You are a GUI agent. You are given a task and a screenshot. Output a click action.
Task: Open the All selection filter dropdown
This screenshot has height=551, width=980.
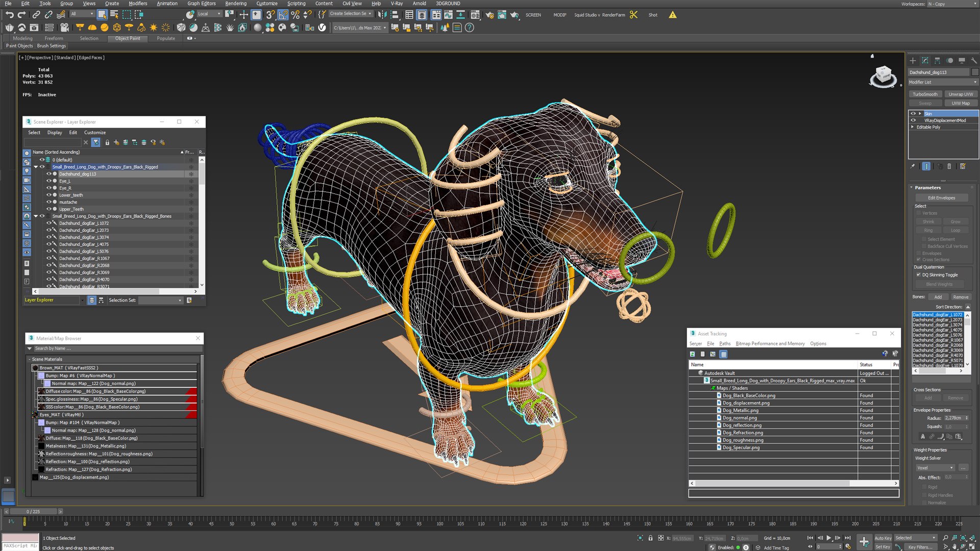[x=81, y=14]
